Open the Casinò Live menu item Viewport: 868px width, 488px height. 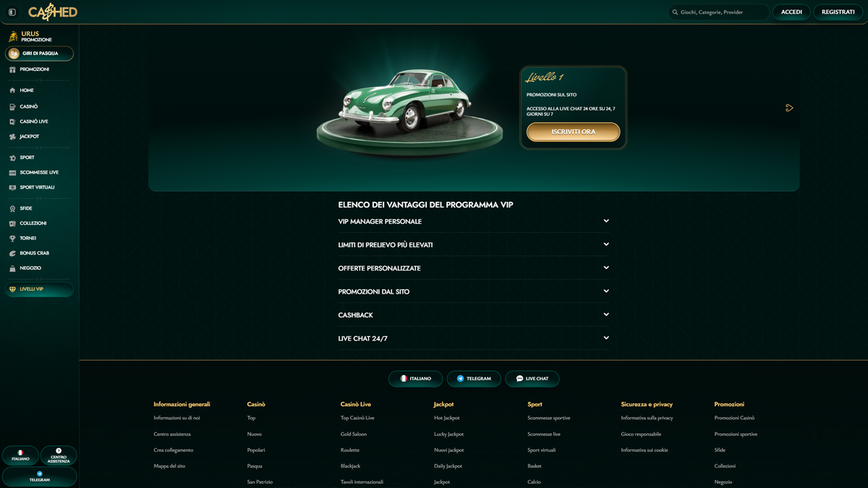[33, 121]
